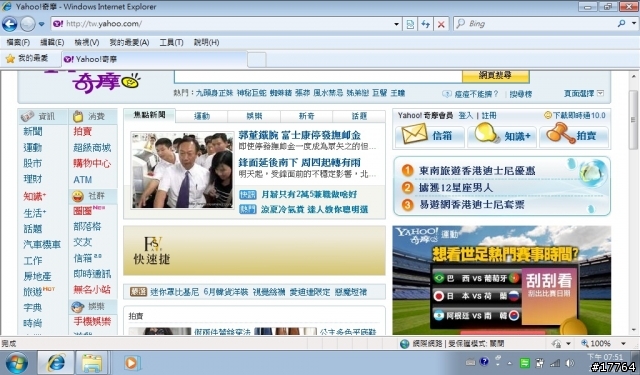Viewport: 640px width, 375px height.
Task: Click the Bing search box
Action: (x=535, y=24)
